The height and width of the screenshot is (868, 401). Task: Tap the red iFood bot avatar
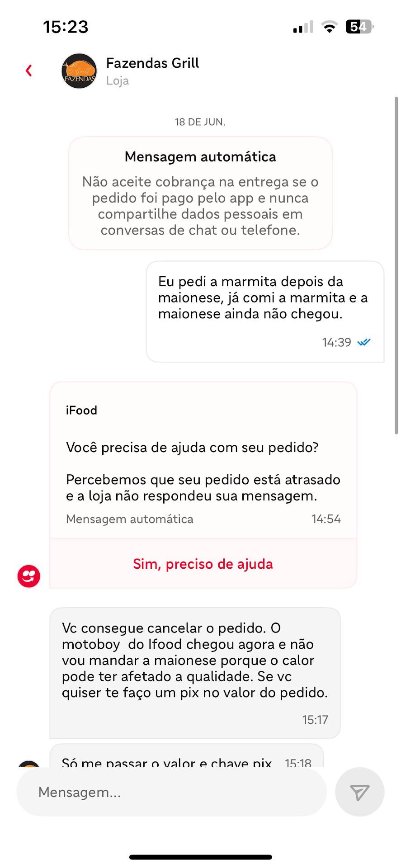[29, 576]
